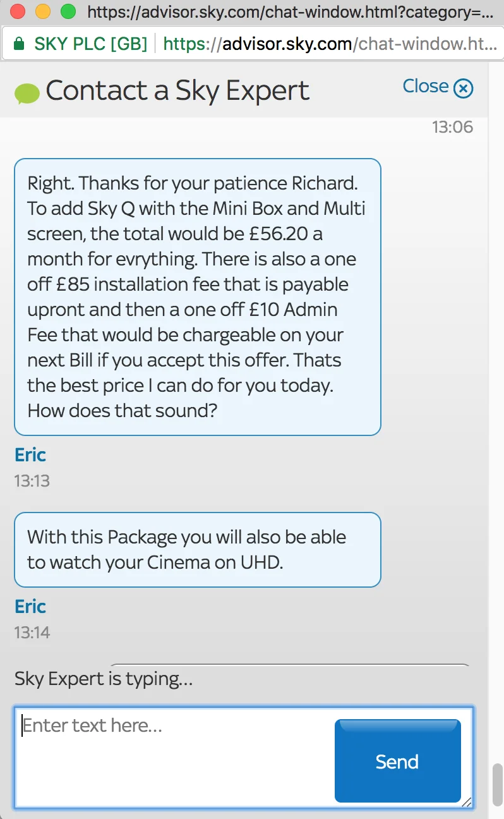The height and width of the screenshot is (819, 504).
Task: Click the red close window button
Action: [18, 11]
